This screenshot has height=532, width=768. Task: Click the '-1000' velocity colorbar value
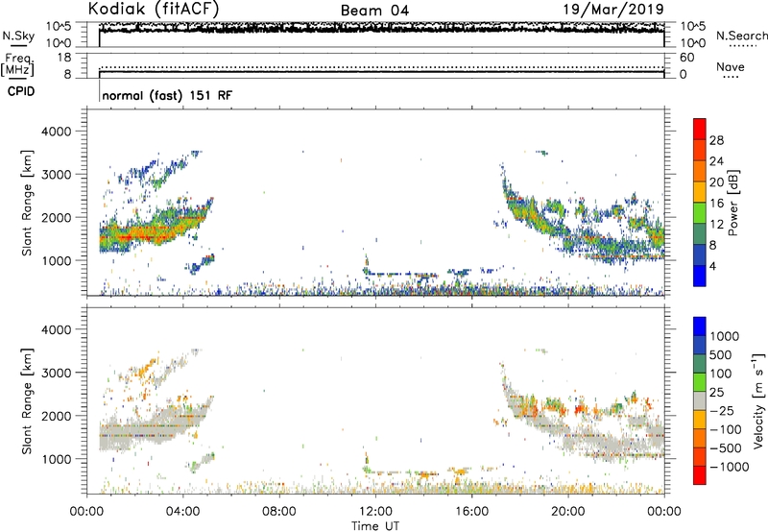729,467
